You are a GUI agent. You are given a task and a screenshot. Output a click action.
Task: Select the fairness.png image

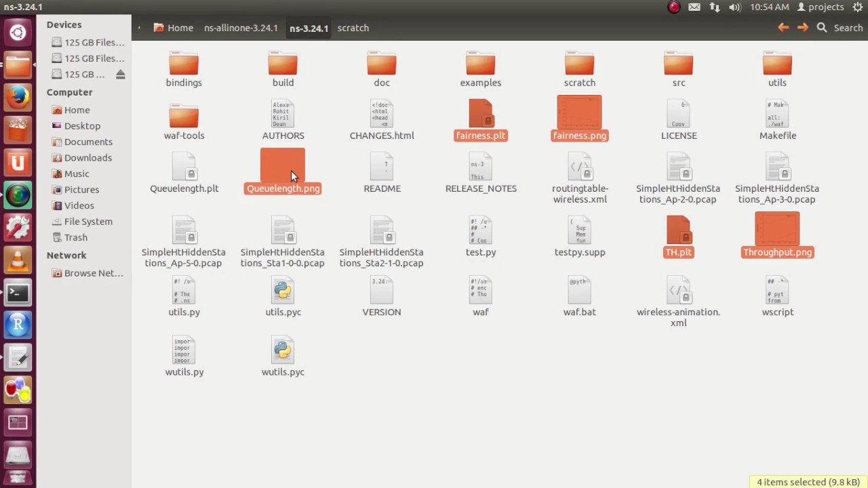580,119
